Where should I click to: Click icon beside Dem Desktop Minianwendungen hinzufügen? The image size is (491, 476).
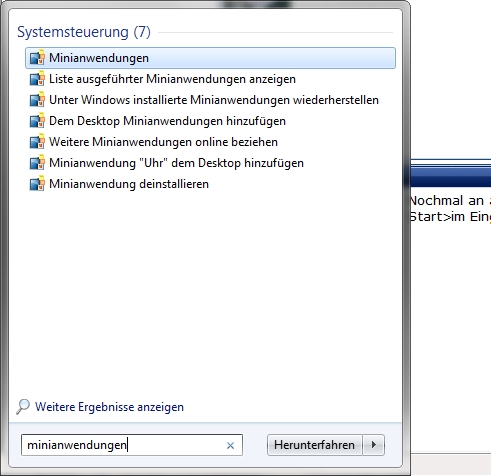click(x=37, y=121)
